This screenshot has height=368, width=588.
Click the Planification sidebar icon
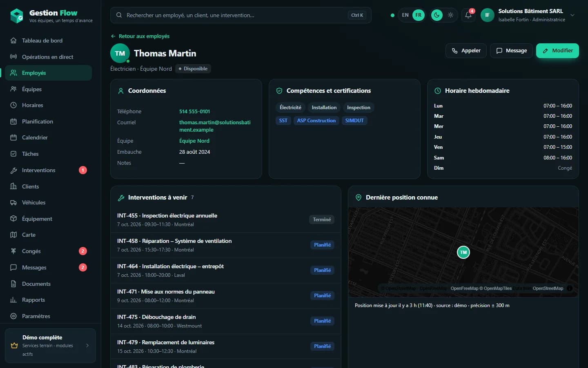pos(13,121)
